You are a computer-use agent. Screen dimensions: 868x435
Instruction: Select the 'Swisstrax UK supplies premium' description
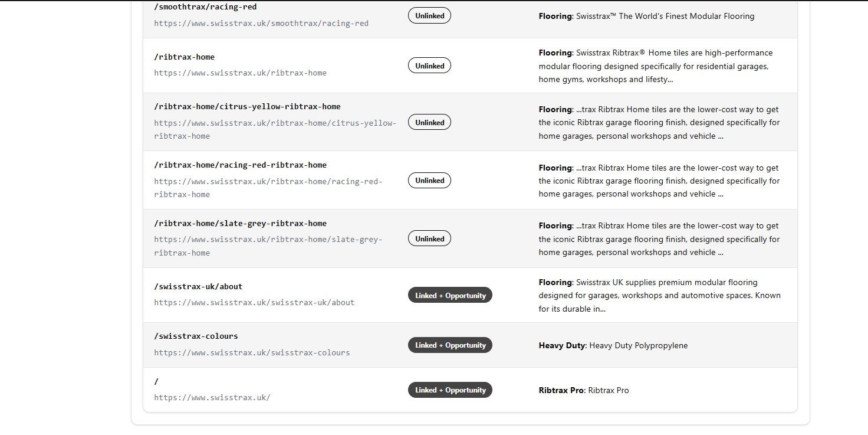coord(659,295)
